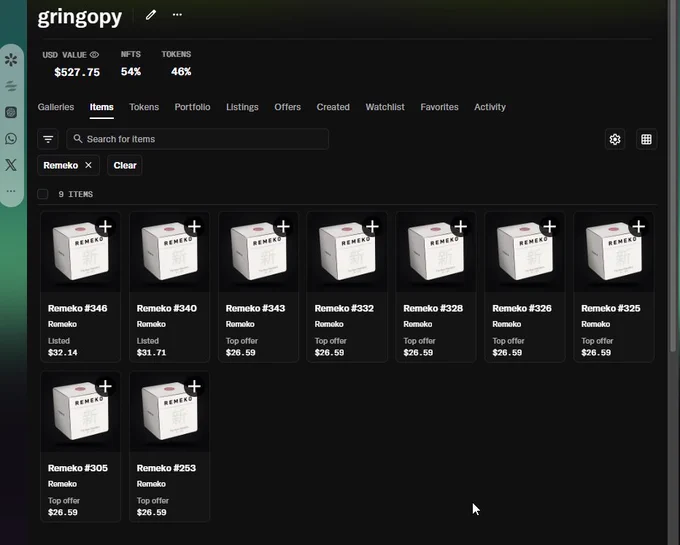Focus the Search for items field
This screenshot has width=680, height=545.
pos(197,139)
